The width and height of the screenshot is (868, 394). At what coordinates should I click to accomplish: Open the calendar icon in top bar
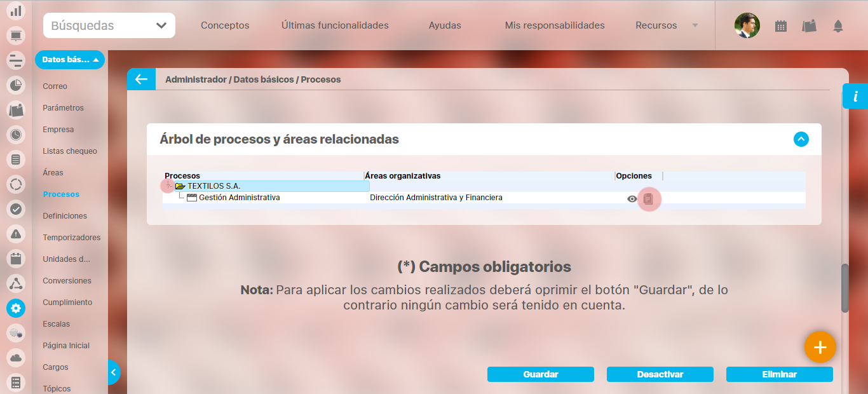pos(781,26)
